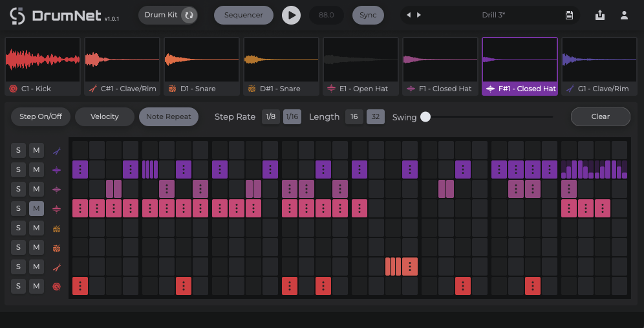Click the save preset floppy disk icon

(569, 16)
